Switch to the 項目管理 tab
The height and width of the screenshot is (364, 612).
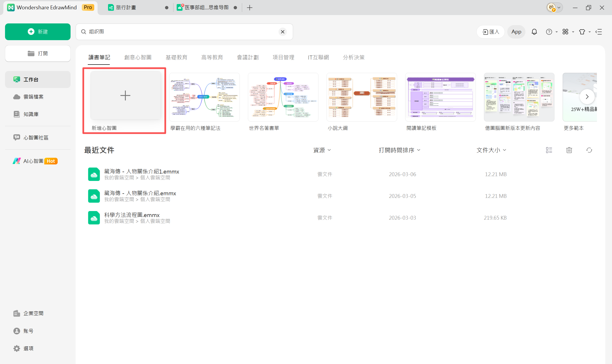coord(283,57)
